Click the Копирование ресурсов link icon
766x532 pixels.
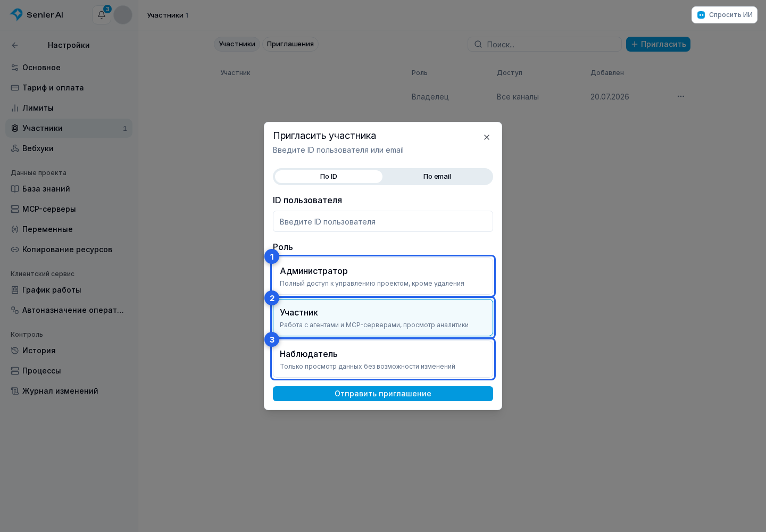(x=15, y=250)
